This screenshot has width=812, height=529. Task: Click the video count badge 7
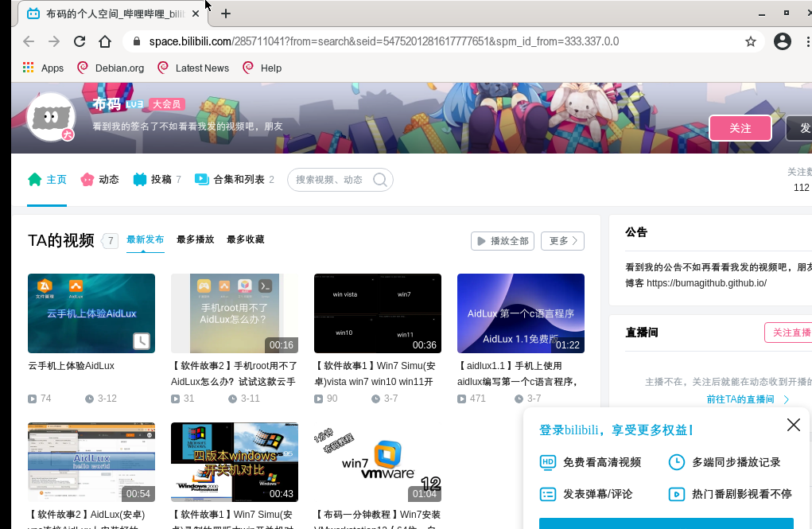(110, 241)
